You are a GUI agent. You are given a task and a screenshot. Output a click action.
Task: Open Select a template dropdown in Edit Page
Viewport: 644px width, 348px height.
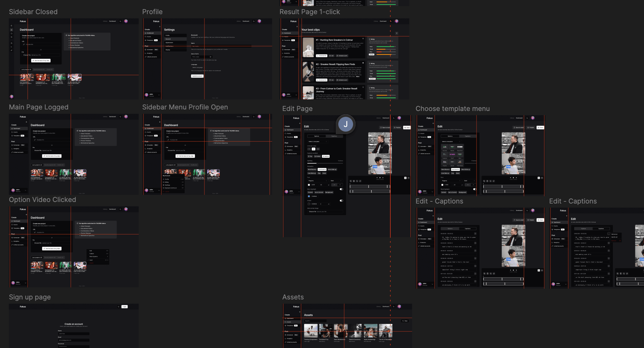pos(317,141)
